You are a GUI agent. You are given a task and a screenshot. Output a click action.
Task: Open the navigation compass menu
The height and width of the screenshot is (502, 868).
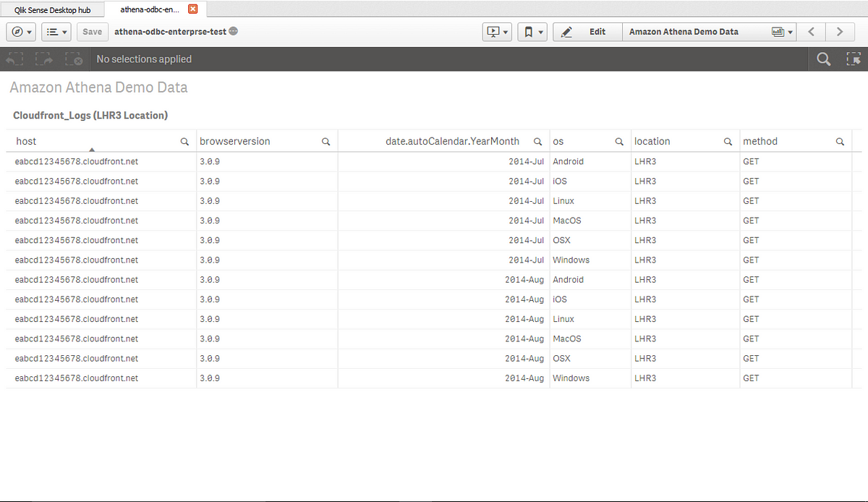point(20,32)
